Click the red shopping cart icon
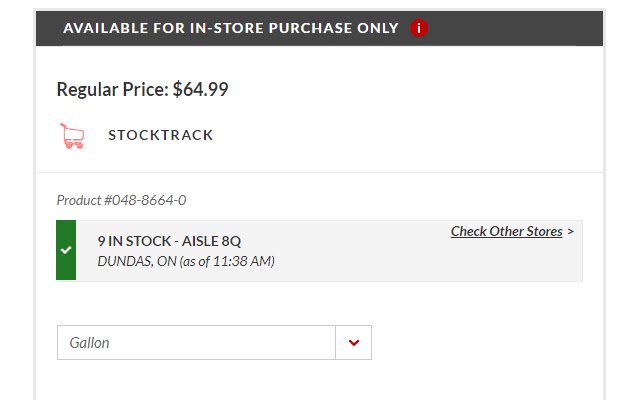This screenshot has width=640, height=400. click(x=72, y=136)
